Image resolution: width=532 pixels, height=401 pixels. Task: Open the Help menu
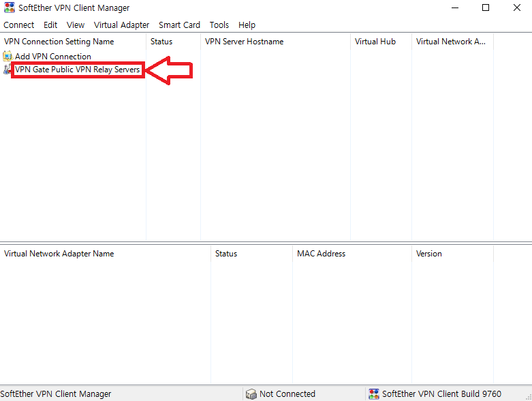[x=247, y=25]
